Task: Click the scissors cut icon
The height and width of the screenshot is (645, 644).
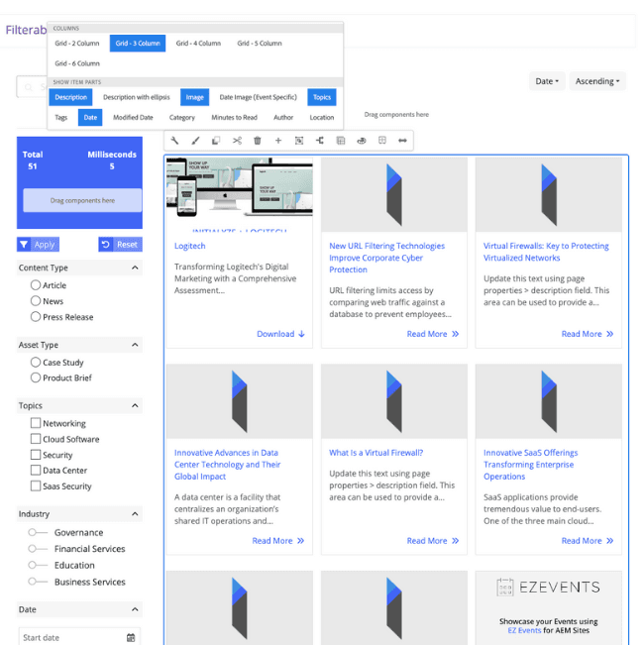Action: point(237,141)
